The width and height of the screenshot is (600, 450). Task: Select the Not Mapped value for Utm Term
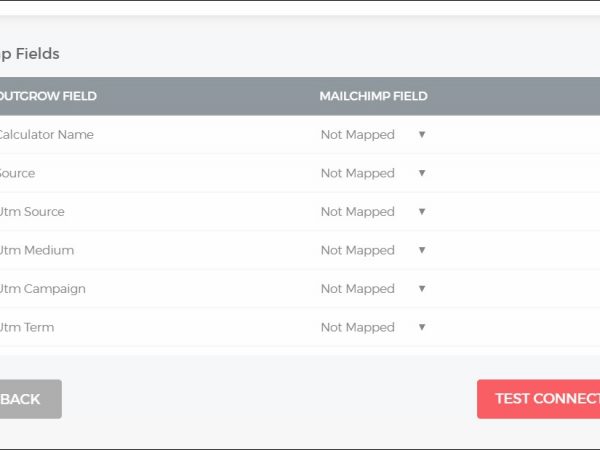[358, 327]
